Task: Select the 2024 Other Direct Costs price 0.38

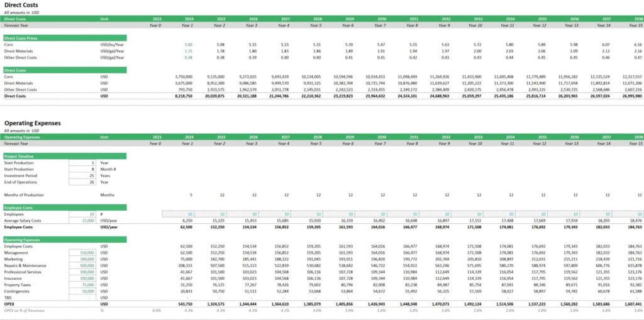Action: [189, 57]
